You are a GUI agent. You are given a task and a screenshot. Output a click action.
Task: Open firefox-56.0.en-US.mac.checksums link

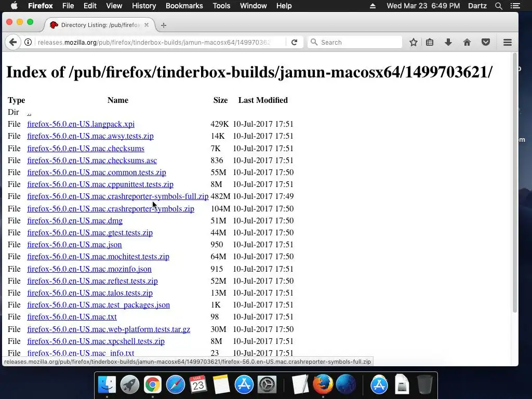point(86,148)
